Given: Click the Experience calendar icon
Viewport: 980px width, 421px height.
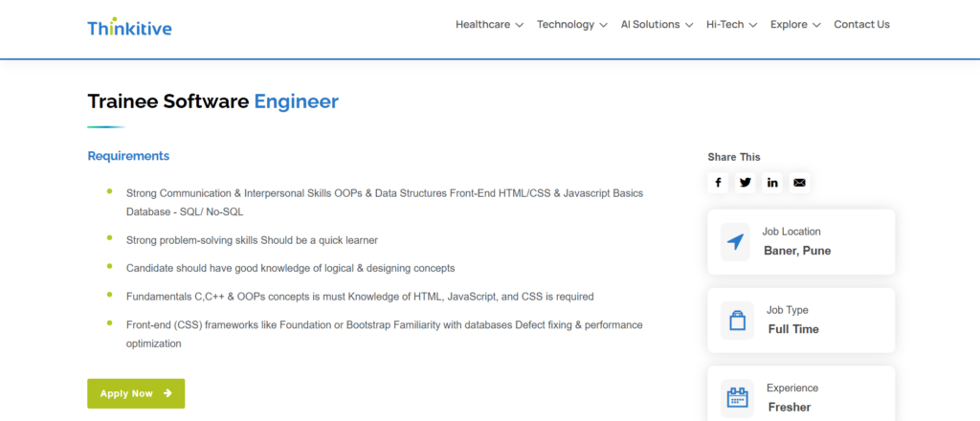Looking at the screenshot, I should pyautogui.click(x=736, y=397).
